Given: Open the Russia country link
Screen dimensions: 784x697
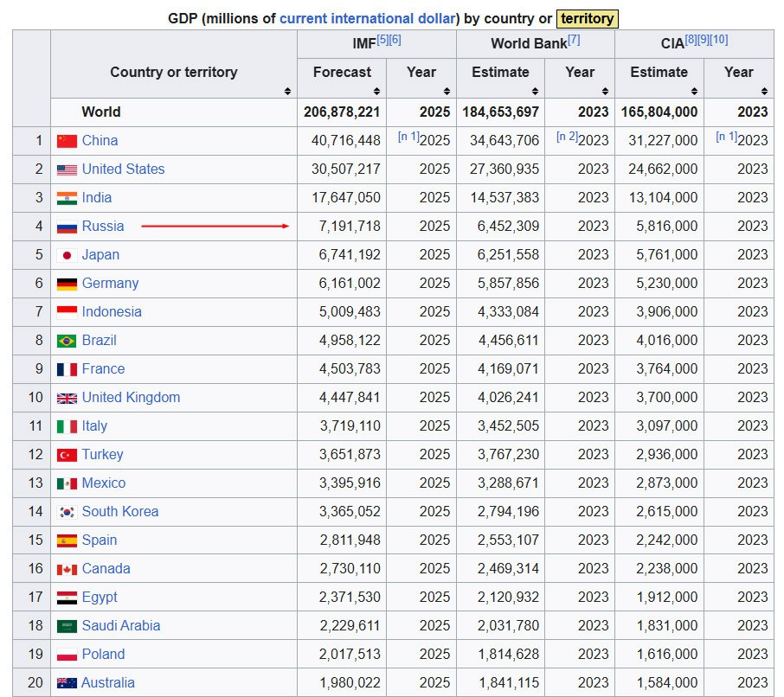Looking at the screenshot, I should click(102, 227).
